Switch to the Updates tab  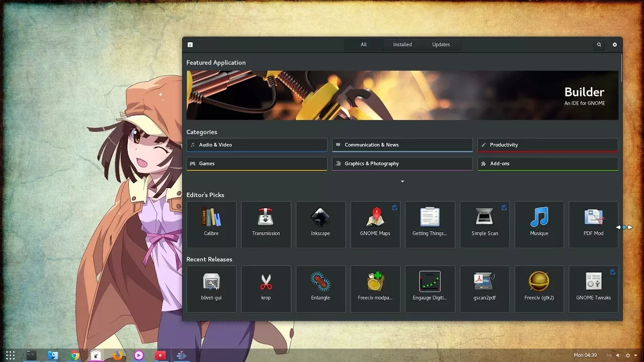[441, 45]
